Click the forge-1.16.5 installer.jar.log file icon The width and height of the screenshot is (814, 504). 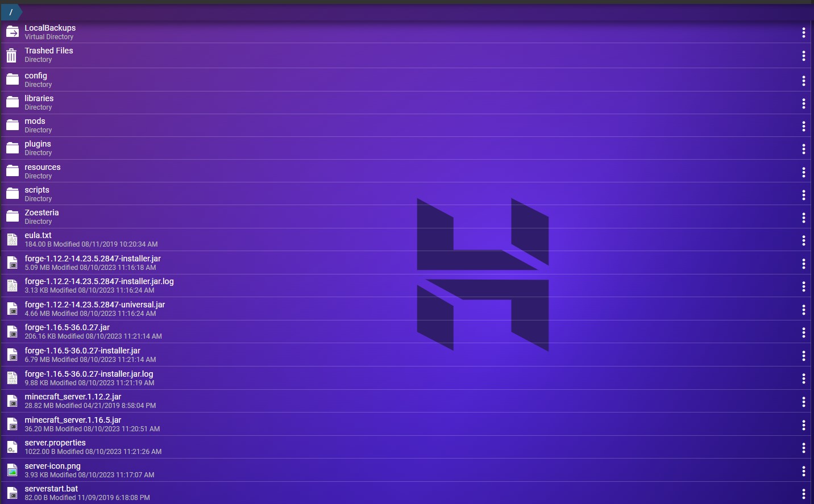click(13, 378)
